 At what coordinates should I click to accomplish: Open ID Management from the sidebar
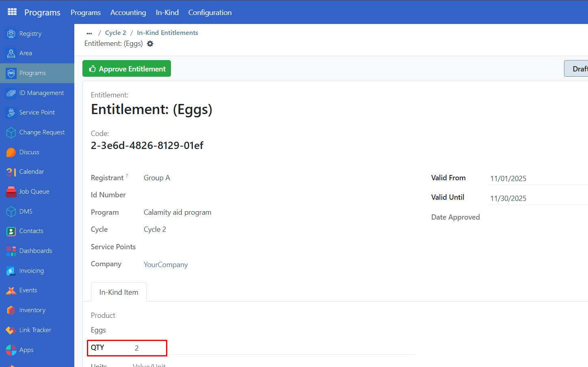click(11, 93)
